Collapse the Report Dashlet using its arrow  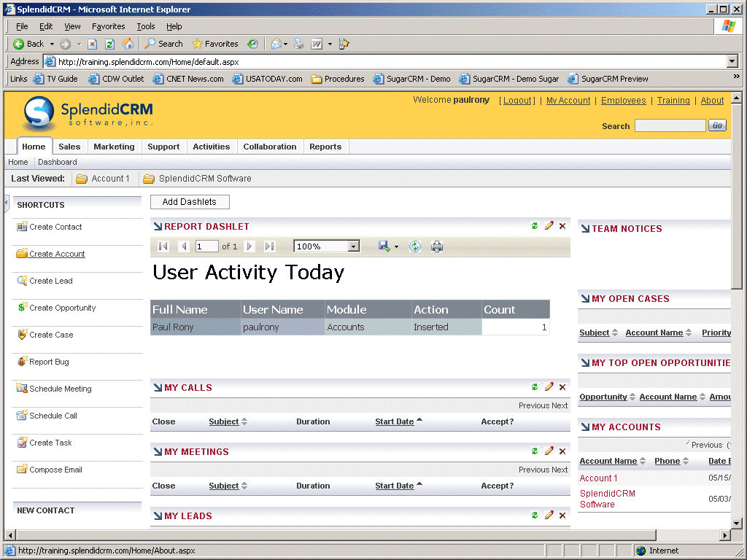pos(157,227)
